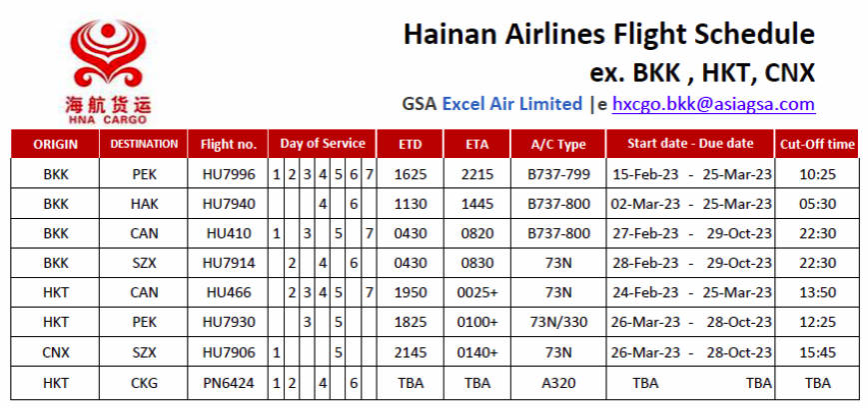Select the A320 aircraft type cell

coord(558,382)
